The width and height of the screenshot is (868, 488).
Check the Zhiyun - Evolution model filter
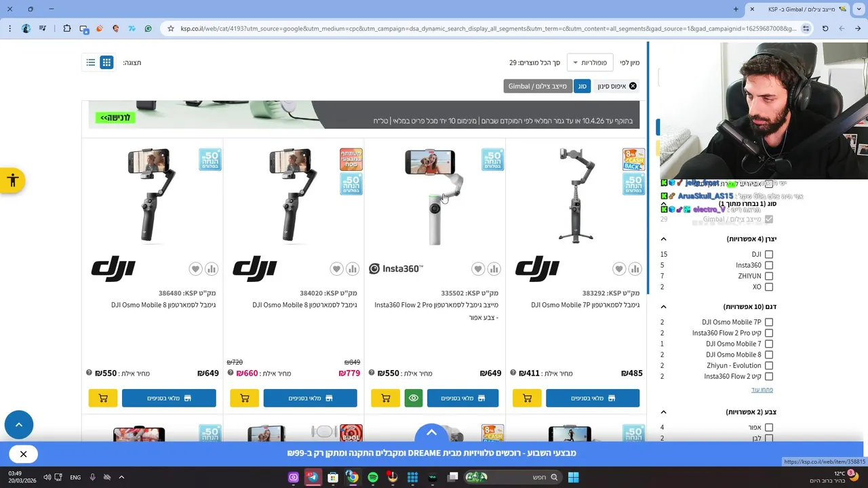pyautogui.click(x=769, y=365)
